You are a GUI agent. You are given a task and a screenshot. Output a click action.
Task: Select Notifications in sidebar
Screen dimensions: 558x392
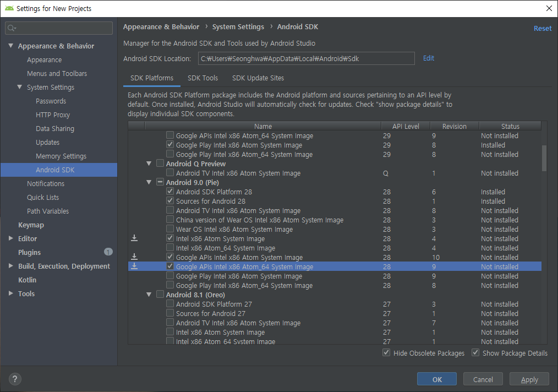pyautogui.click(x=46, y=183)
